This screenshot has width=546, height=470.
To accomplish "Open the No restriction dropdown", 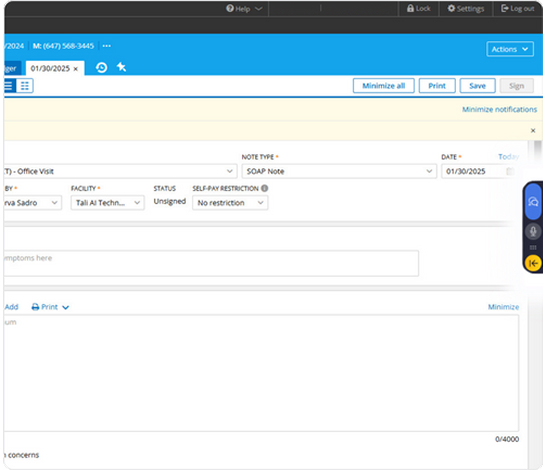I will pos(230,203).
